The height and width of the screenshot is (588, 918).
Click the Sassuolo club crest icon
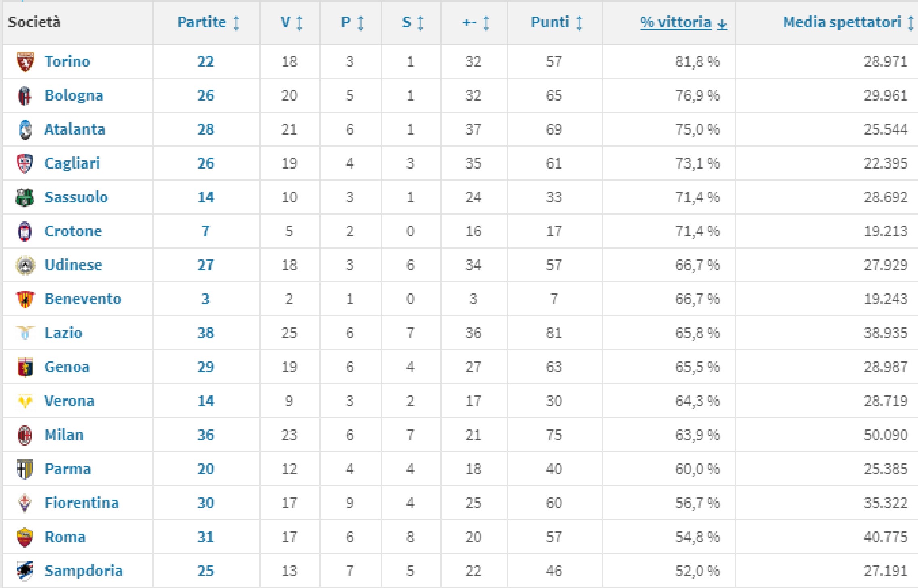(x=25, y=198)
